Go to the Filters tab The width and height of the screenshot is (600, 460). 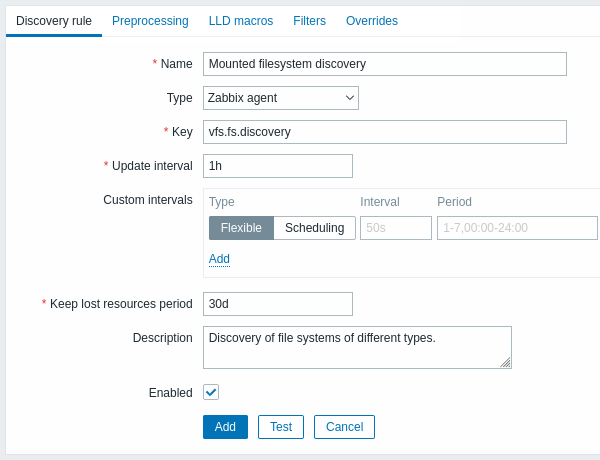pos(309,21)
